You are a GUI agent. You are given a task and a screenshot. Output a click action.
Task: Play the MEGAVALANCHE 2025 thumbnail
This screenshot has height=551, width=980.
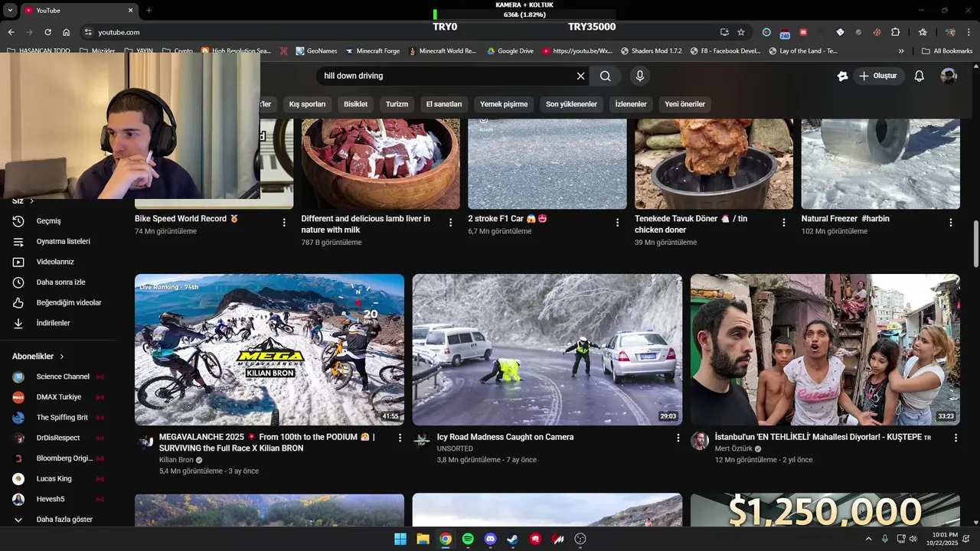pyautogui.click(x=269, y=350)
